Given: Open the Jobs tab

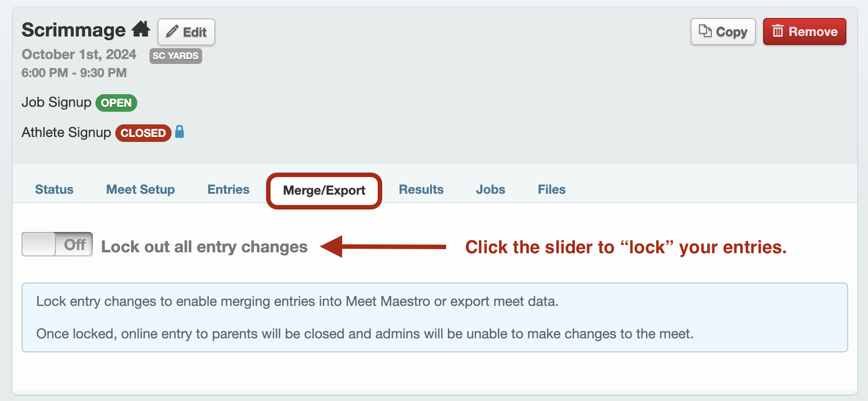Looking at the screenshot, I should (490, 189).
